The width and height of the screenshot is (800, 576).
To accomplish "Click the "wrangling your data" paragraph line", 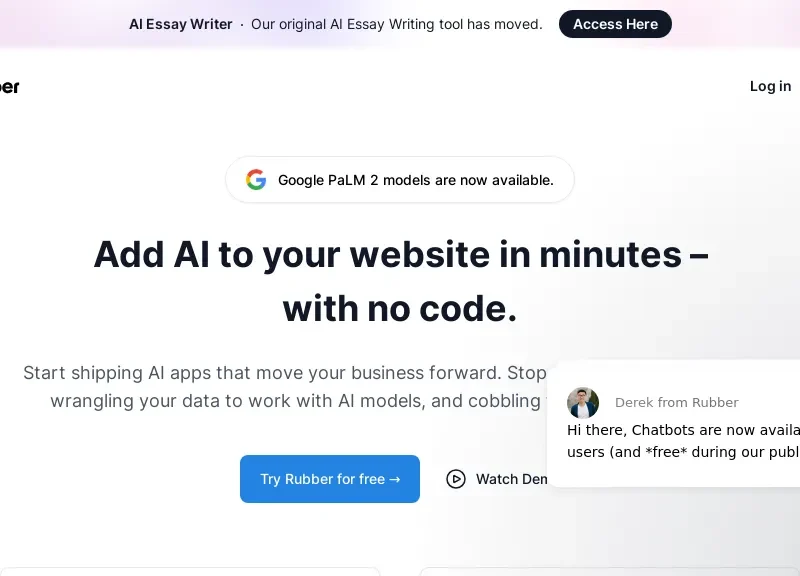I will pyautogui.click(x=295, y=401).
